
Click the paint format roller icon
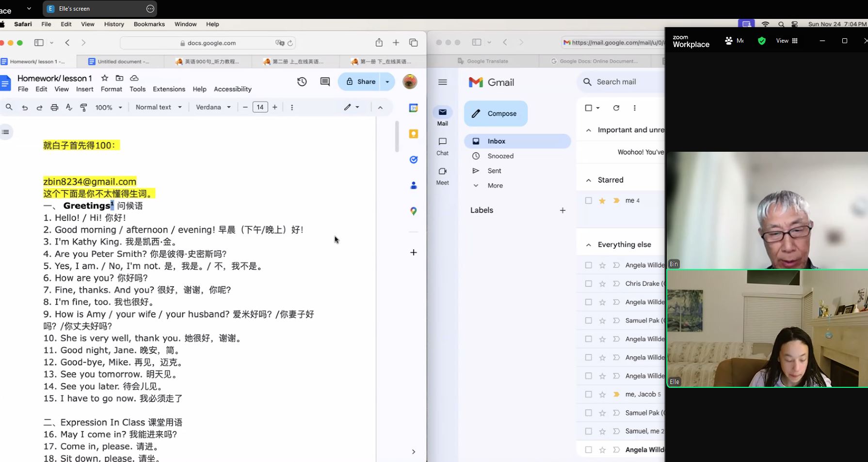[x=83, y=108]
